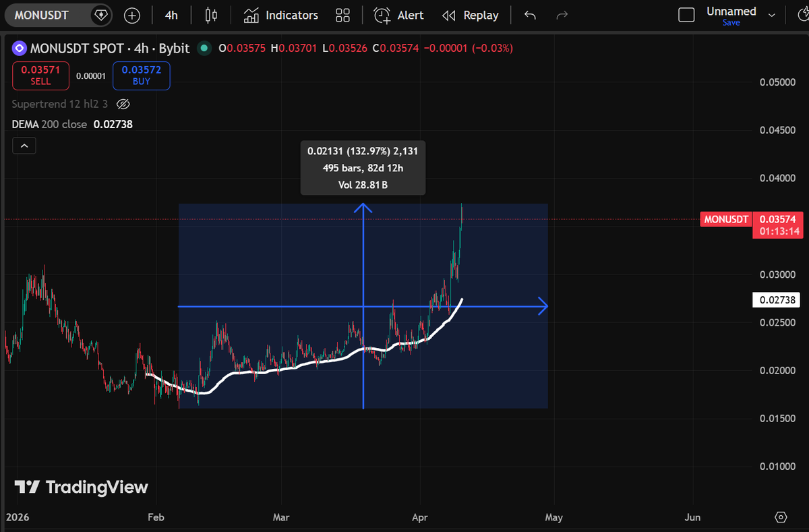This screenshot has width=809, height=532.
Task: Click the green market status dot
Action: [x=204, y=49]
